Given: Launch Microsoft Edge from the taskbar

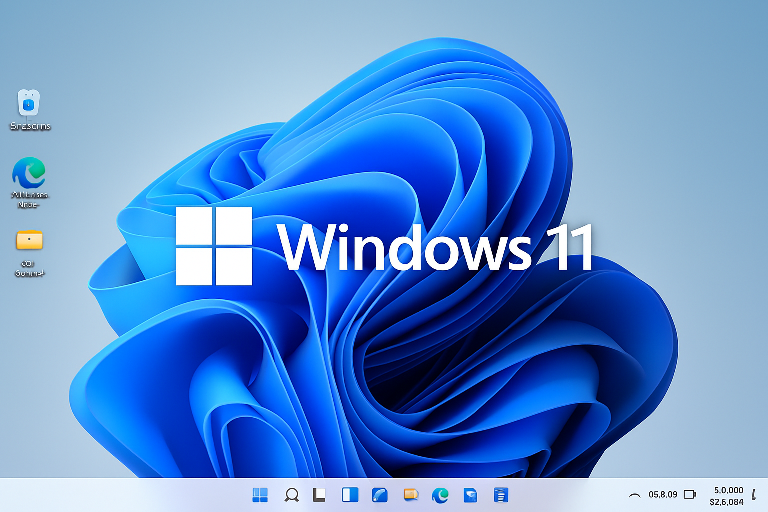Looking at the screenshot, I should 440,495.
